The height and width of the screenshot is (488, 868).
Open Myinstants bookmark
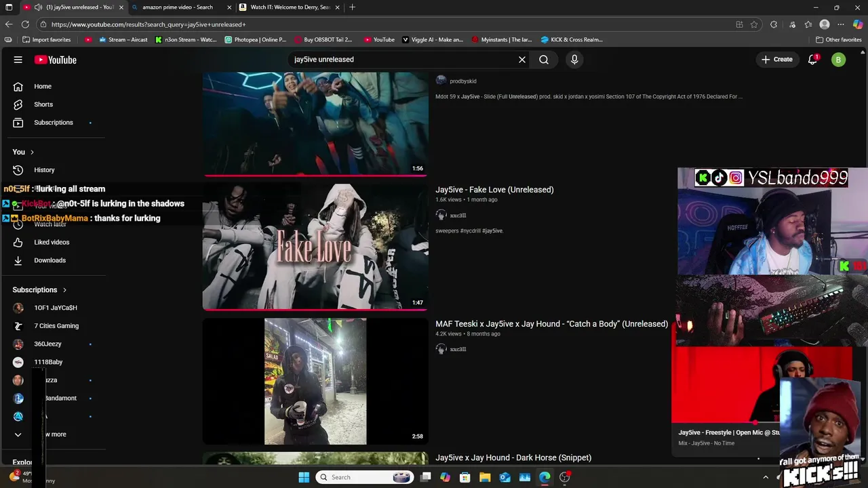tap(501, 40)
